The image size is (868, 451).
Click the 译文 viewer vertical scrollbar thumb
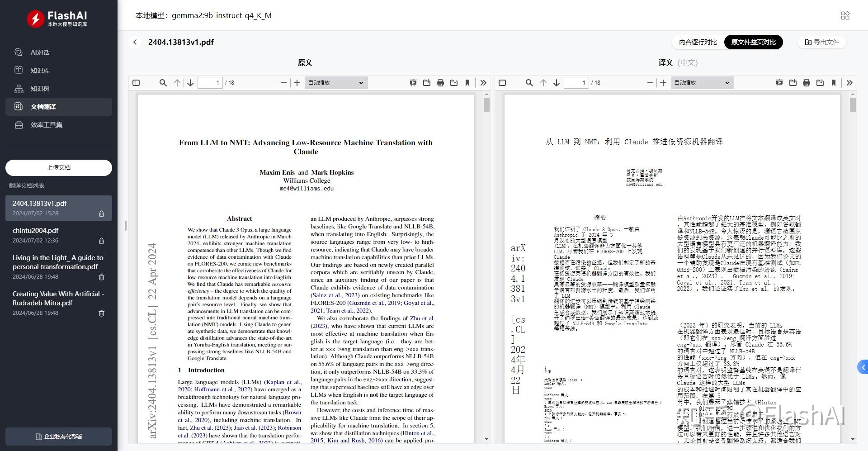coord(853,105)
